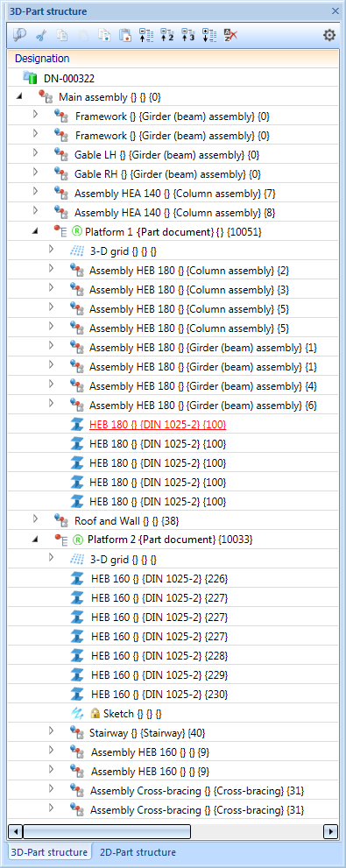Click grid icon of 3-D grid under Platform 1
Viewport: 346px width, 868px height.
tap(76, 251)
